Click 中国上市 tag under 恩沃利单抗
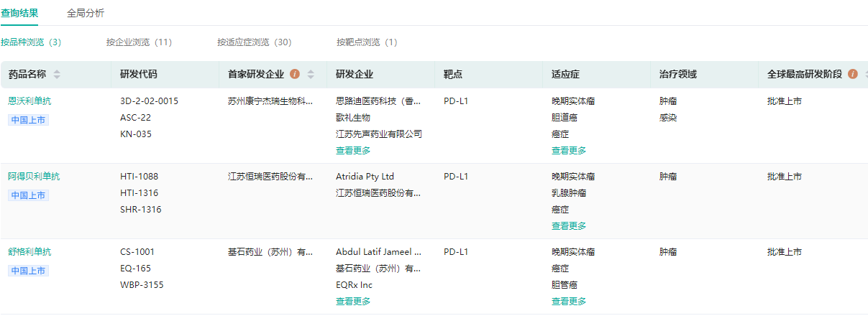The image size is (868, 326). 29,120
